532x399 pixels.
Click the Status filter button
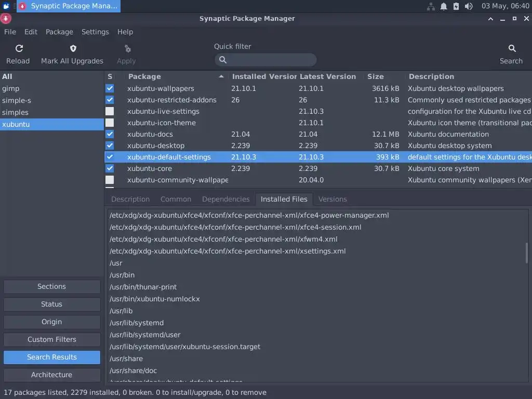(x=52, y=304)
